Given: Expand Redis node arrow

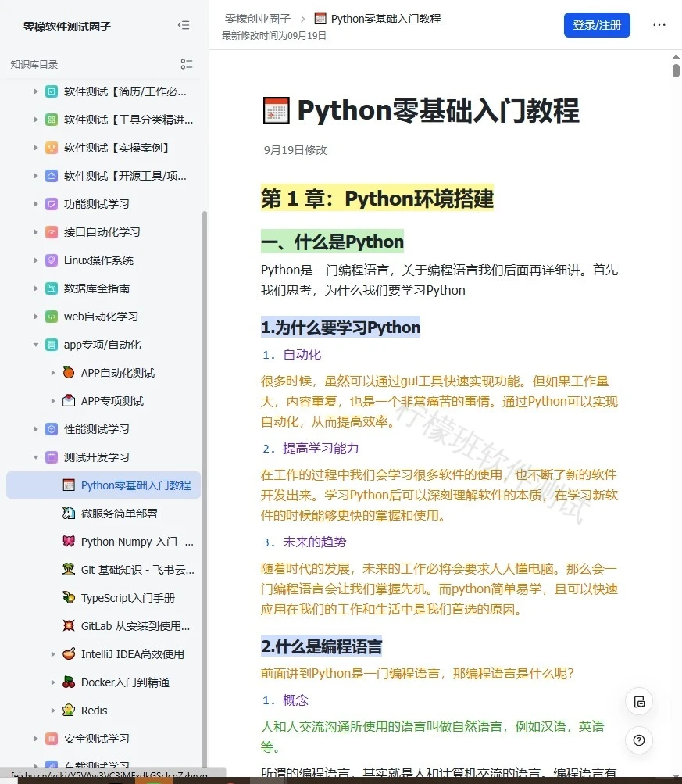Looking at the screenshot, I should tap(53, 710).
